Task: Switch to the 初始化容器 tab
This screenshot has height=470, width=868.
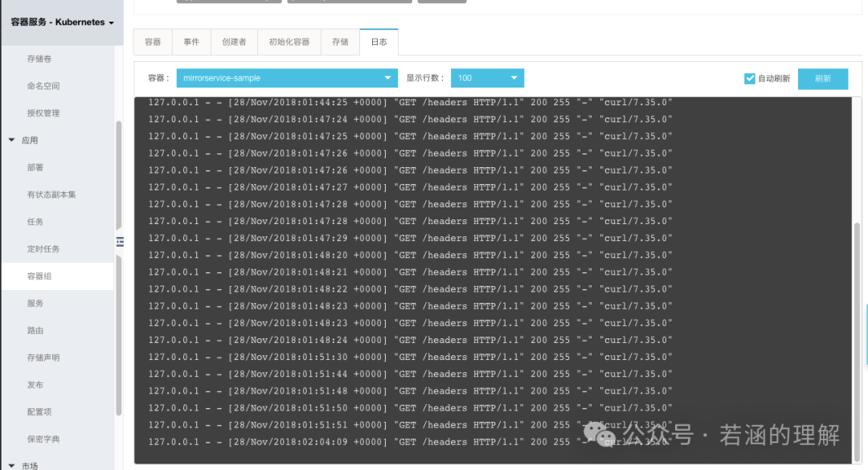Action: point(289,42)
